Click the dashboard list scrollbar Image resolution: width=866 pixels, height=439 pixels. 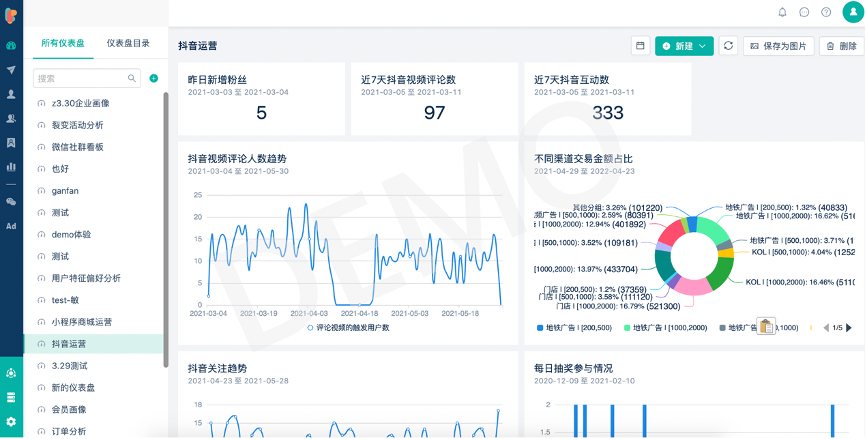click(166, 229)
